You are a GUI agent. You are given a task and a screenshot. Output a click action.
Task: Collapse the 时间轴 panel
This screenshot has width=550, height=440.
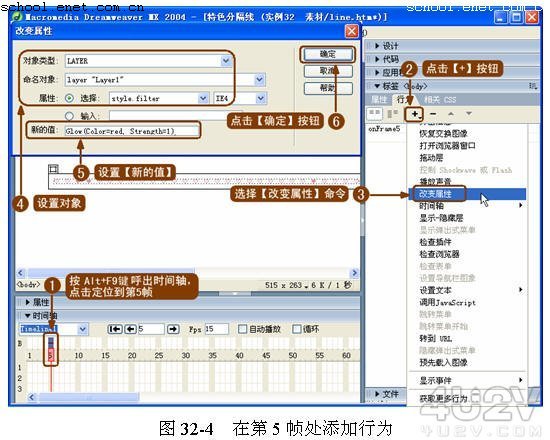(28, 315)
